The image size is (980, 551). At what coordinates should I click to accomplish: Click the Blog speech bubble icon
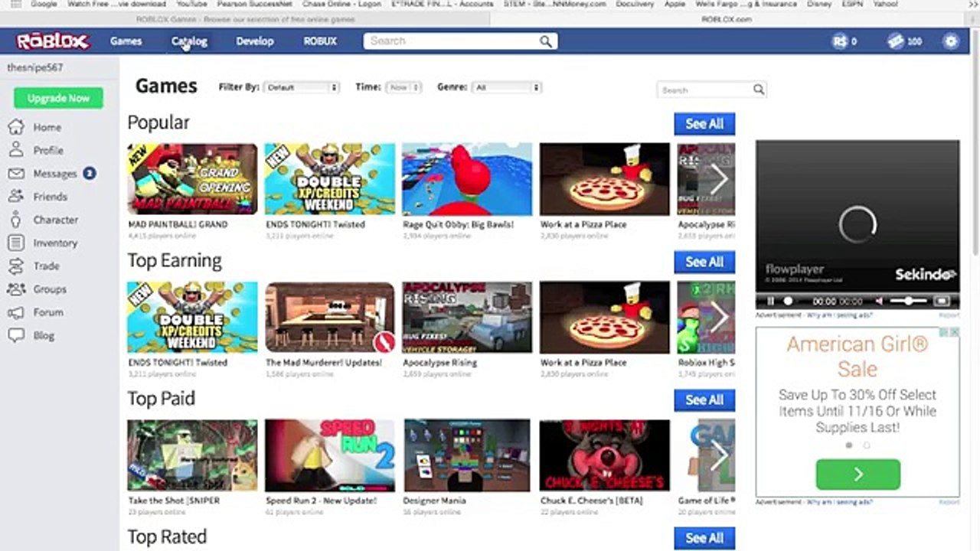tap(16, 335)
